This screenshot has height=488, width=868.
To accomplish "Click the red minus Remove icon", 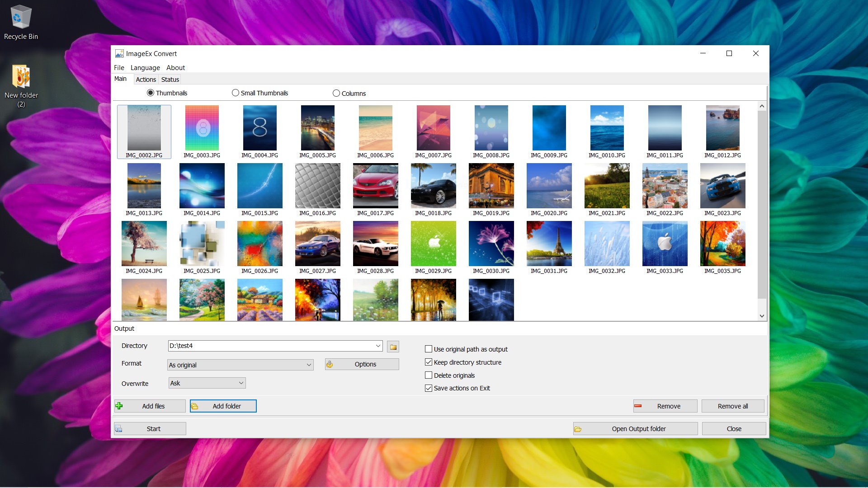I will (x=638, y=406).
